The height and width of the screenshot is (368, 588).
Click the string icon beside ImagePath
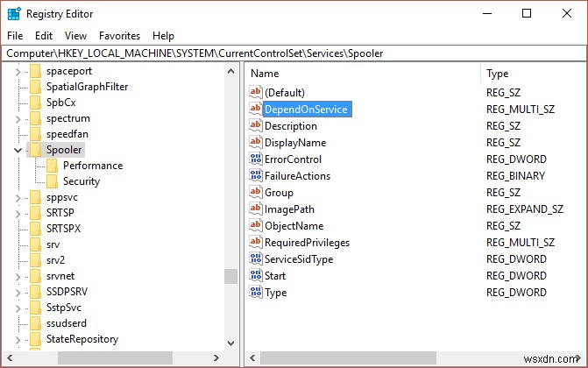pyautogui.click(x=256, y=209)
